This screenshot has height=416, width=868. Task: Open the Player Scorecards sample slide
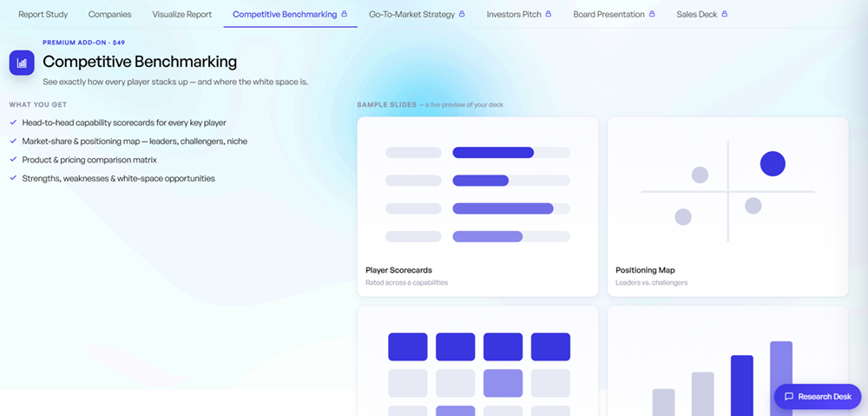(477, 207)
